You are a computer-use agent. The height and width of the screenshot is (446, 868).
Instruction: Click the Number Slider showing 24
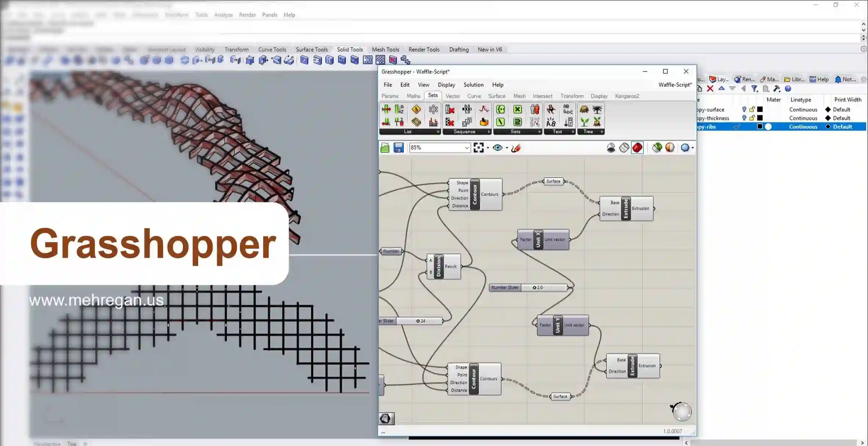pyautogui.click(x=410, y=321)
